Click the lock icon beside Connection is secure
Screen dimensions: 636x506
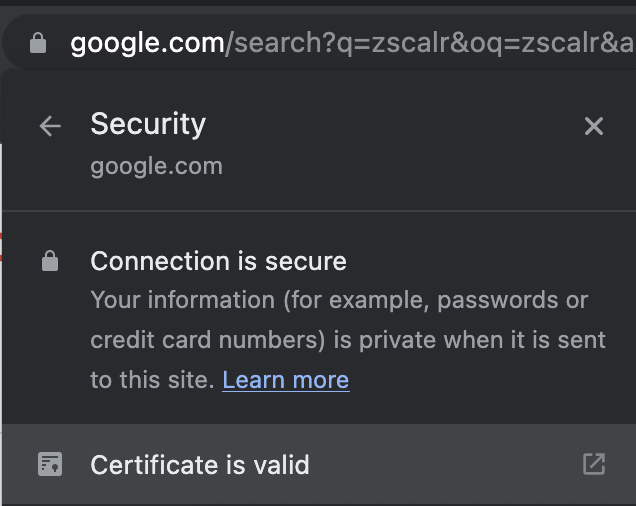(x=50, y=262)
